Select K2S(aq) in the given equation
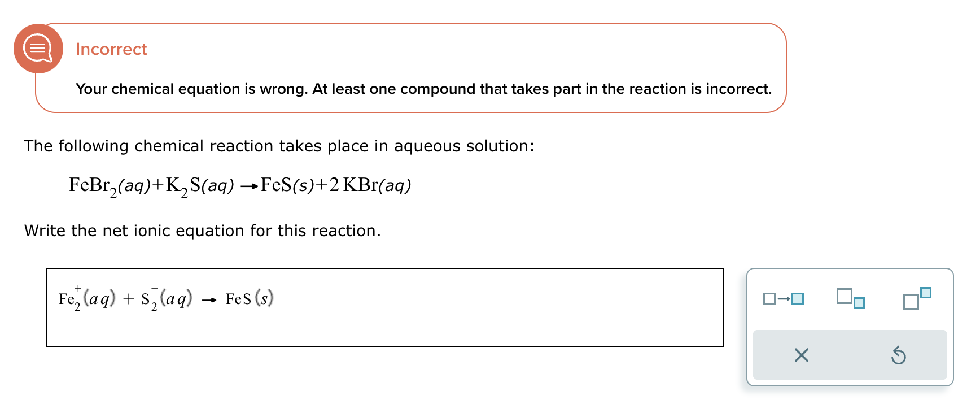980x417 pixels. pyautogui.click(x=200, y=185)
